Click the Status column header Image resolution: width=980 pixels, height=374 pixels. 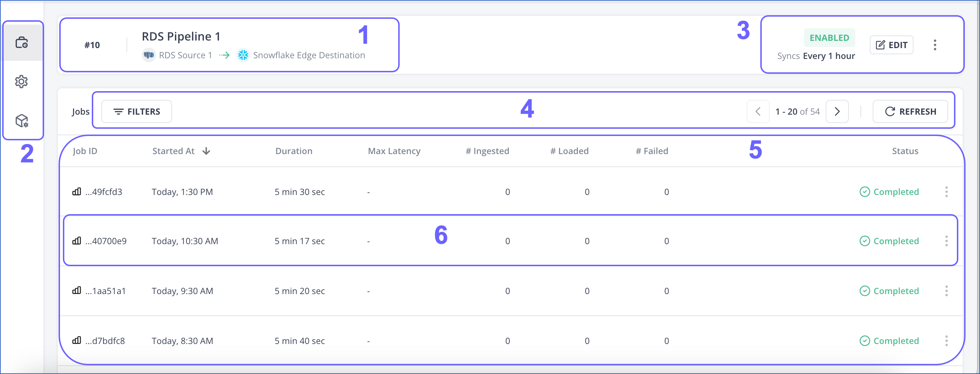pyautogui.click(x=905, y=151)
